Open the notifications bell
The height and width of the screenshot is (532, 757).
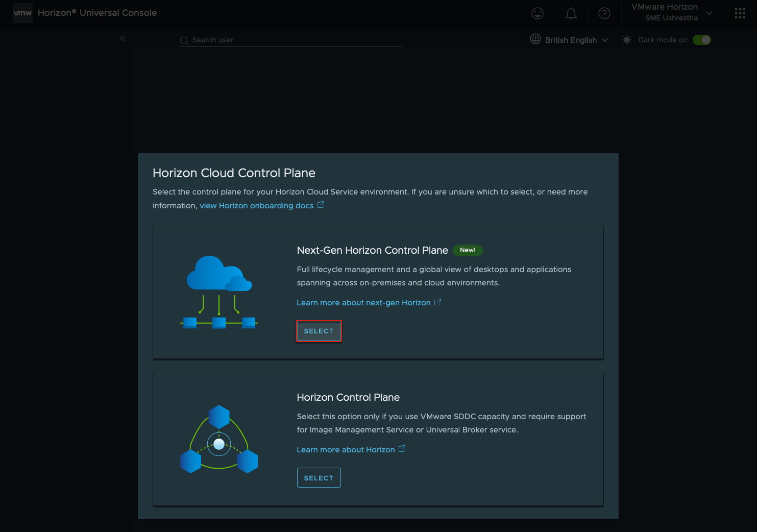(571, 13)
